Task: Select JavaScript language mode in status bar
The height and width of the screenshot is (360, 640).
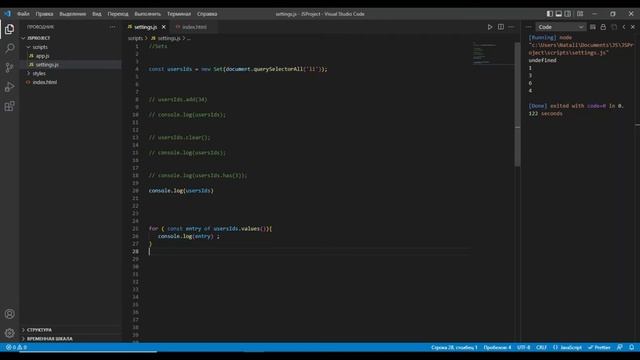Action: click(x=567, y=347)
